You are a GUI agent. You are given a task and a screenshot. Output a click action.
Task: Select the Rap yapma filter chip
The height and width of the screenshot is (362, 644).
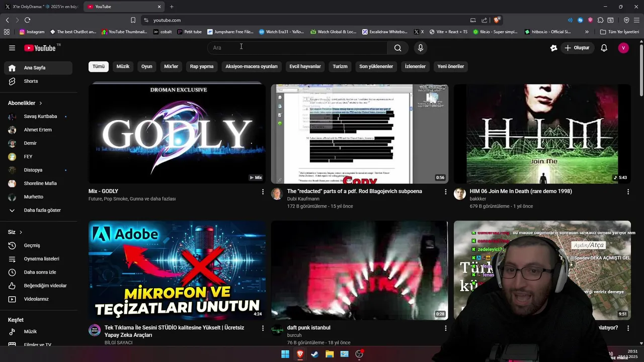(202, 66)
